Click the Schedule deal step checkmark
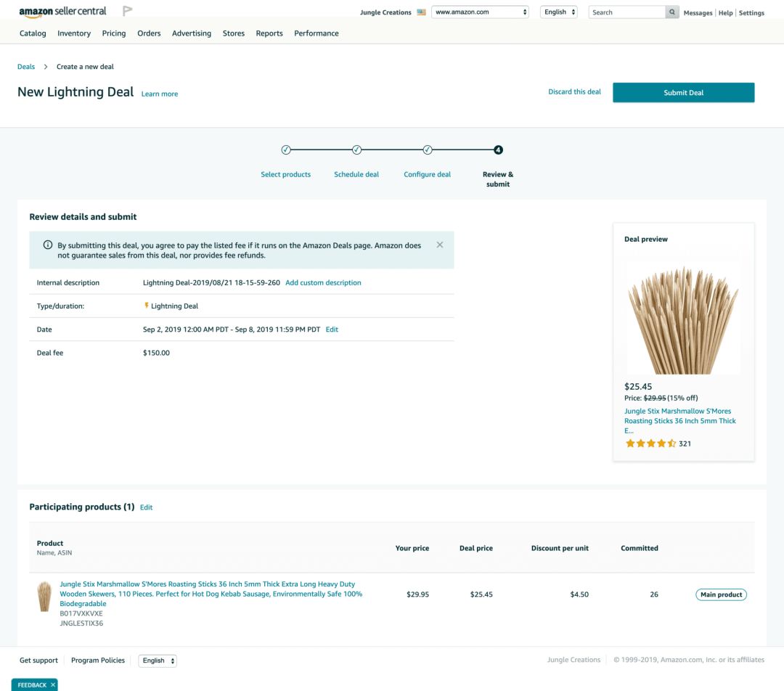Viewport: 784px width, 691px height. tap(356, 150)
